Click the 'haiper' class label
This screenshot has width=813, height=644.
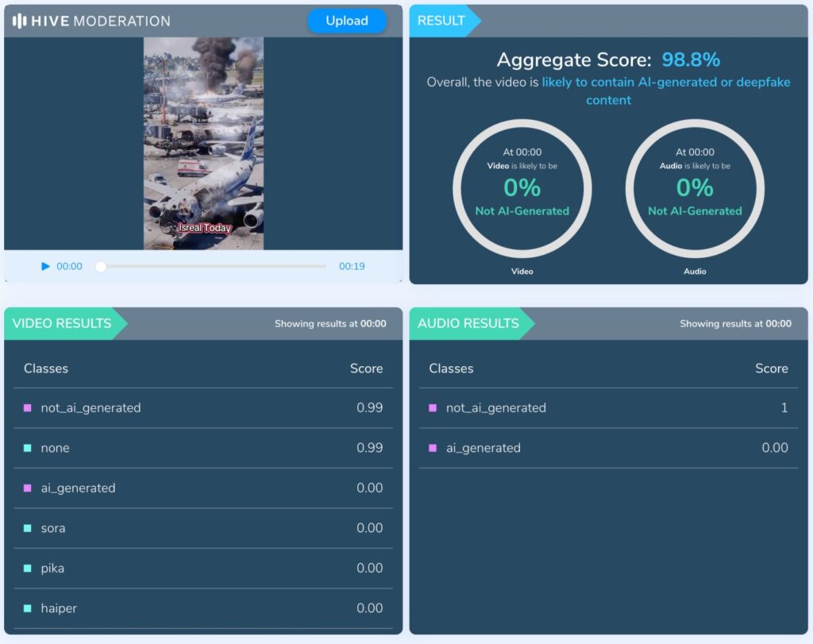coord(59,608)
